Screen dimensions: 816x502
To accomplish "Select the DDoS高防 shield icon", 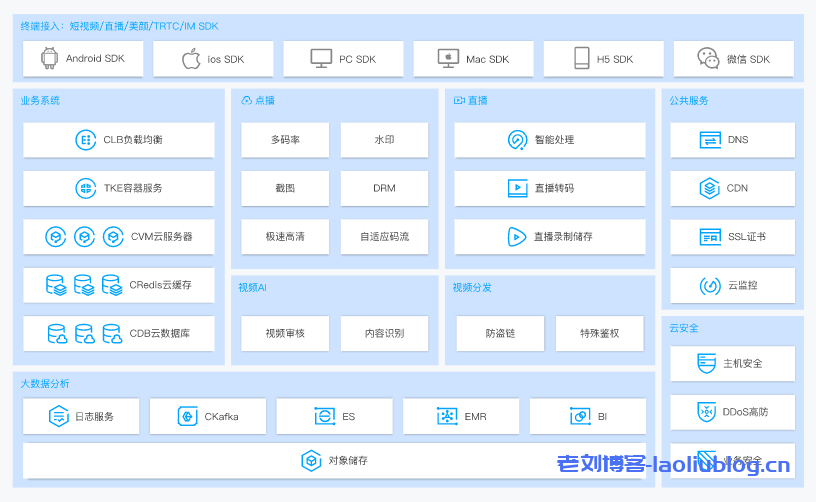I will [x=708, y=412].
